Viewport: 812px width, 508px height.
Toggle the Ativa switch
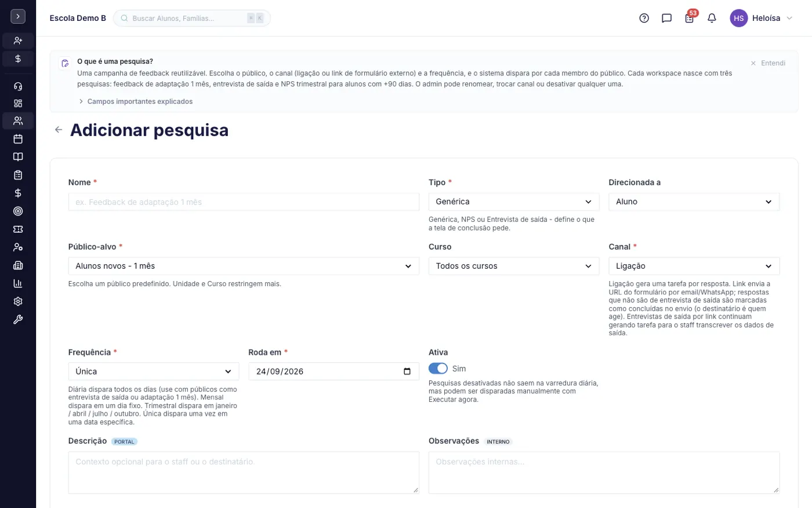coord(438,369)
